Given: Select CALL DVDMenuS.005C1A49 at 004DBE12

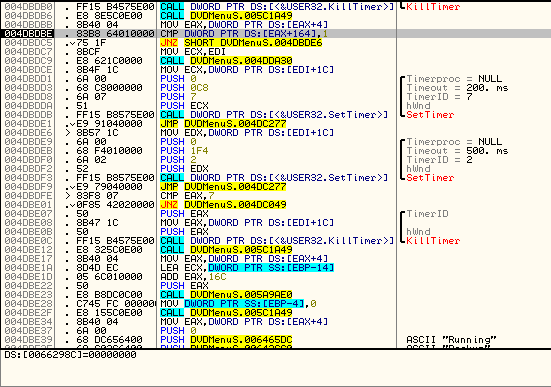Looking at the screenshot, I should [226, 250].
